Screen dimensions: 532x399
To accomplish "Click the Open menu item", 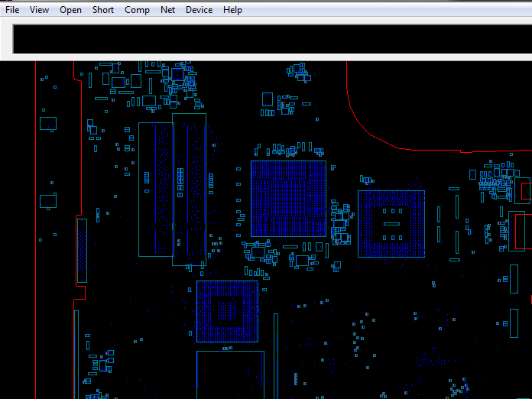I will click(70, 10).
